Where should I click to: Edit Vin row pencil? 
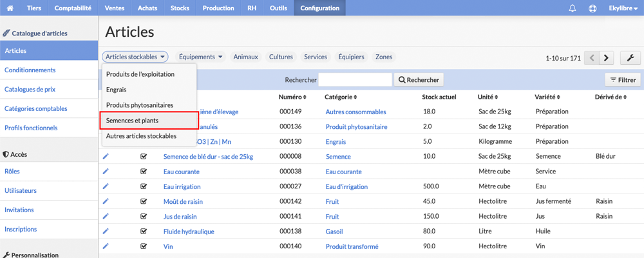(x=106, y=246)
